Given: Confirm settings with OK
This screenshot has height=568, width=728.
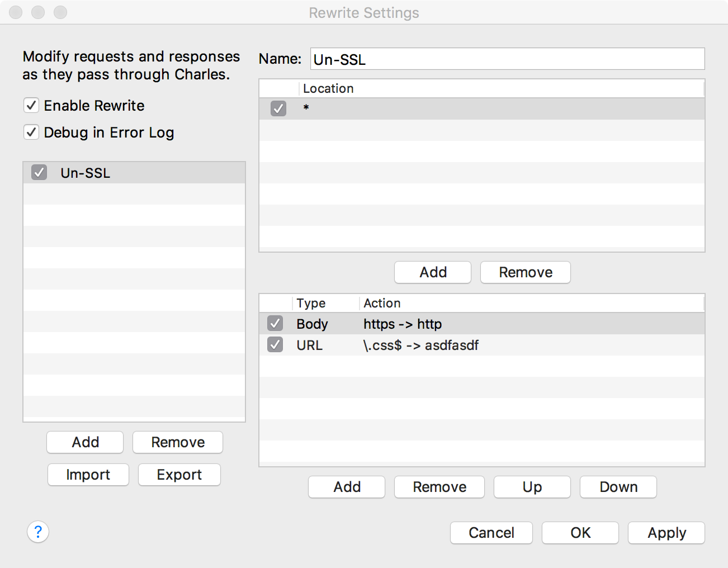Looking at the screenshot, I should [580, 533].
